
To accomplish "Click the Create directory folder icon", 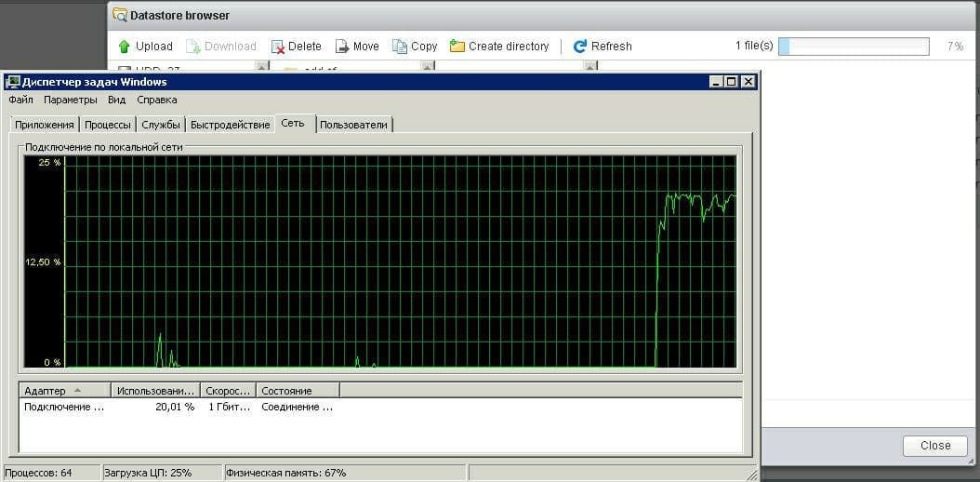I will coord(457,47).
